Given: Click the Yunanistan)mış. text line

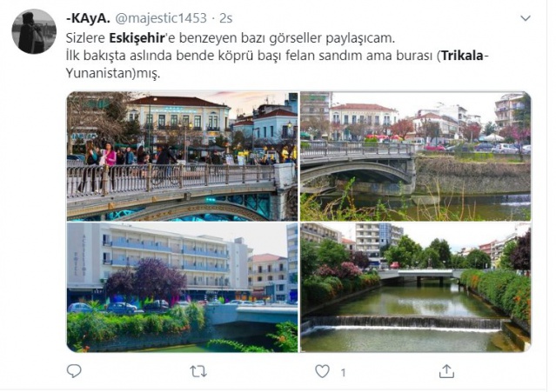Looking at the screenshot, I should [x=113, y=73].
